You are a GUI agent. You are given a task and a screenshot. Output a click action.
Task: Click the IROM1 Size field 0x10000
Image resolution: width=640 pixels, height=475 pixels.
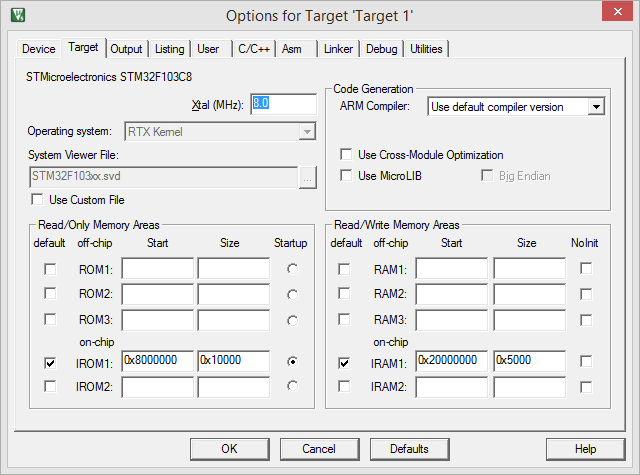tap(234, 361)
